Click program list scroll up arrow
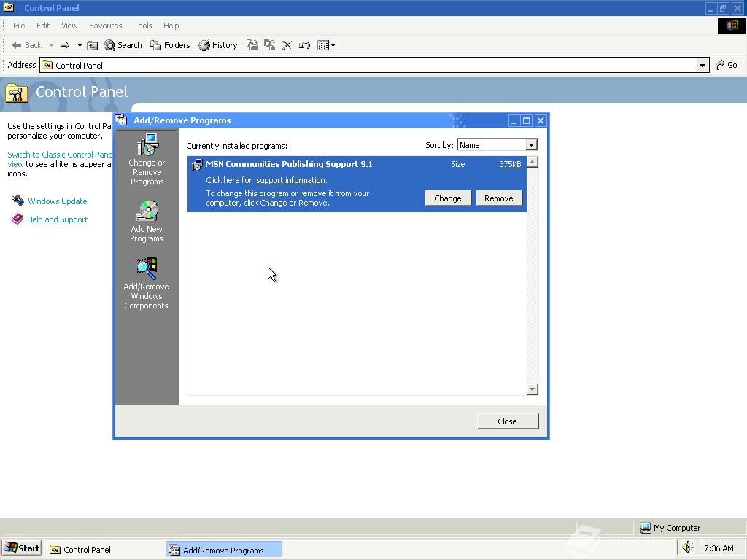 coord(532,162)
